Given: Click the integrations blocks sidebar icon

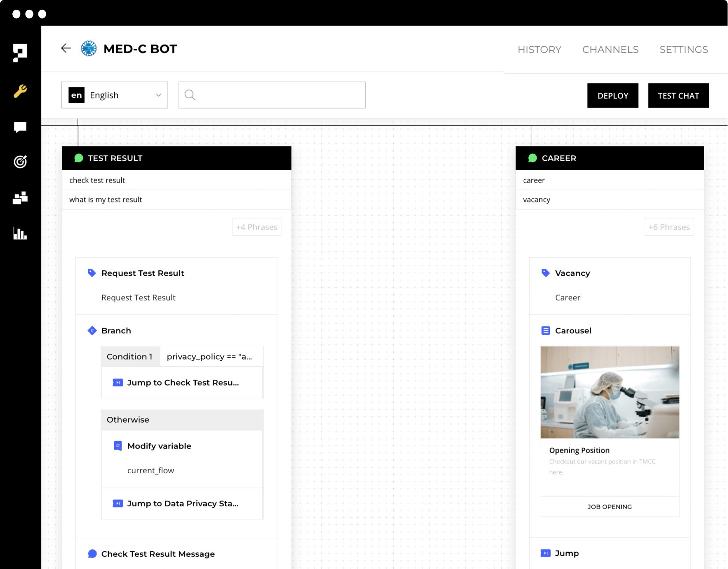Looking at the screenshot, I should 20,197.
